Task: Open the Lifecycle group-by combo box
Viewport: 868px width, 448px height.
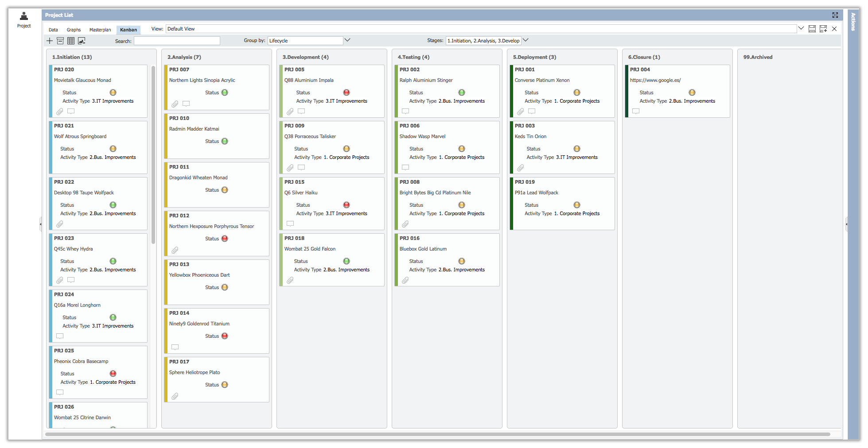Action: (x=305, y=41)
